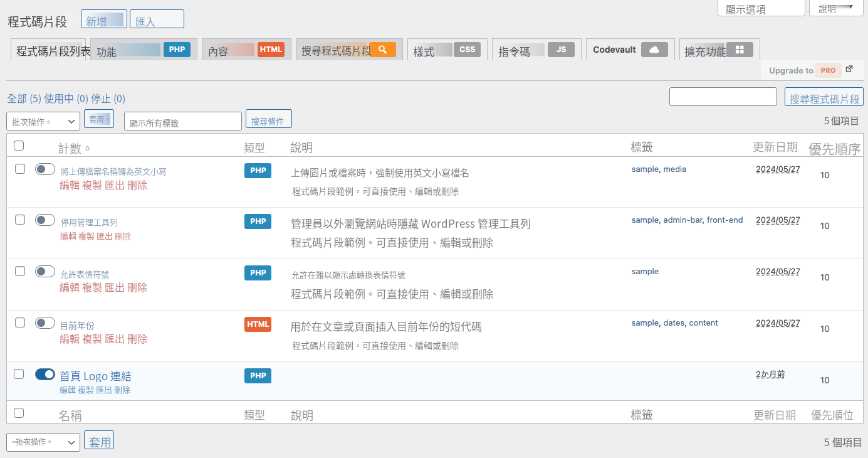Click the PHP type badge for 停用管理工具列

258,221
